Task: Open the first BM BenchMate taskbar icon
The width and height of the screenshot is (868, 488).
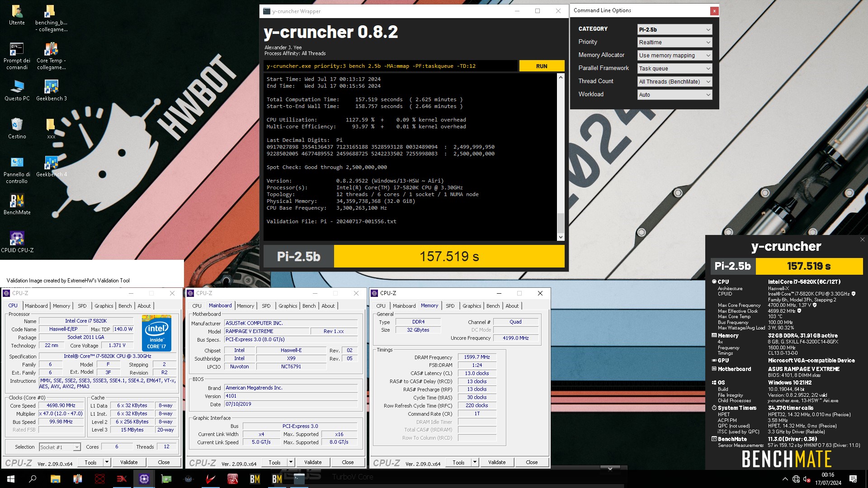Action: (255, 479)
